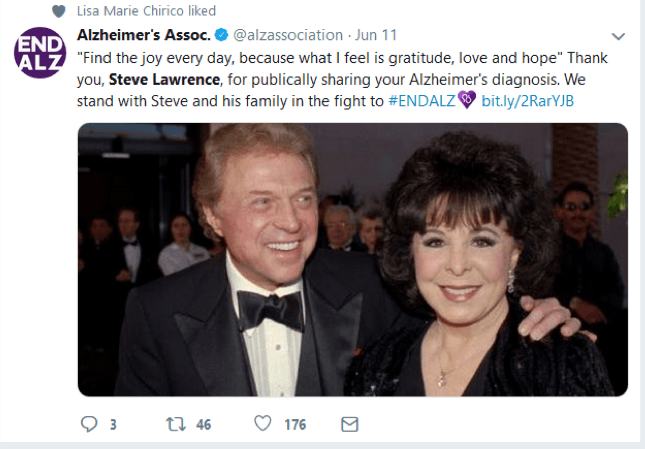Screen dimensions: 645x449
Task: Click the blue verified badge
Action: 222,35
